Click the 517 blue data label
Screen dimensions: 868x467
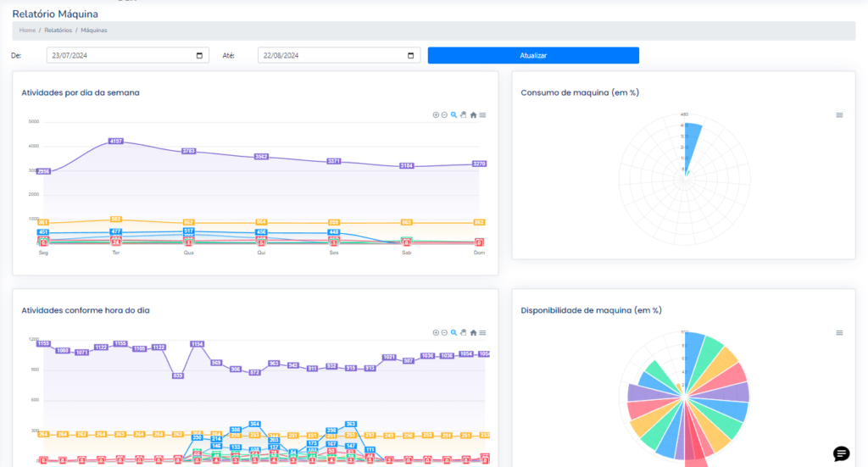tap(189, 231)
